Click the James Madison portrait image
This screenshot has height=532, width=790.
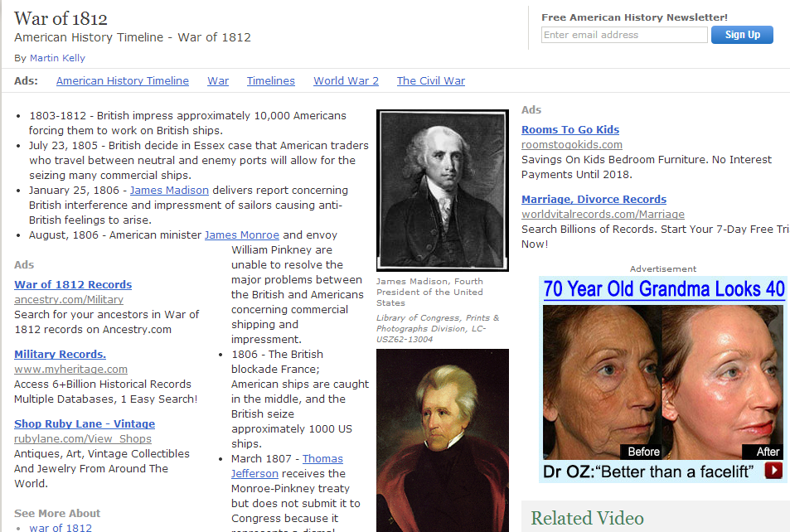443,191
